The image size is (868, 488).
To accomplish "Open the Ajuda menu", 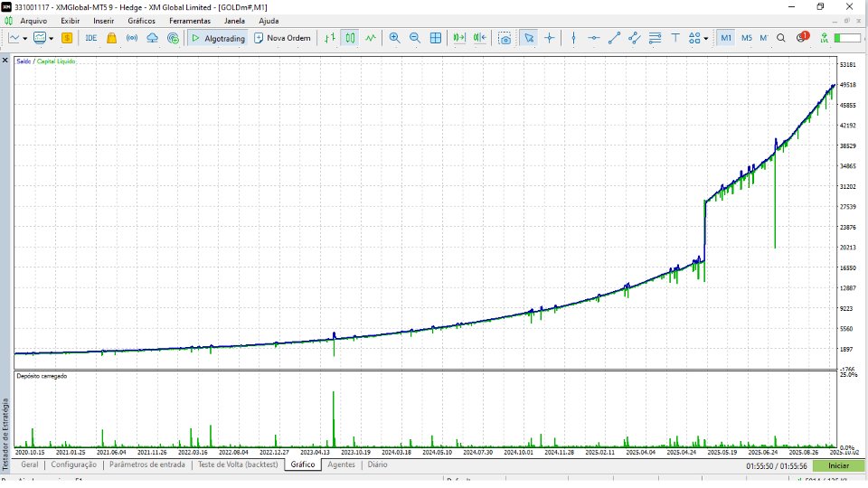I will pyautogui.click(x=269, y=21).
